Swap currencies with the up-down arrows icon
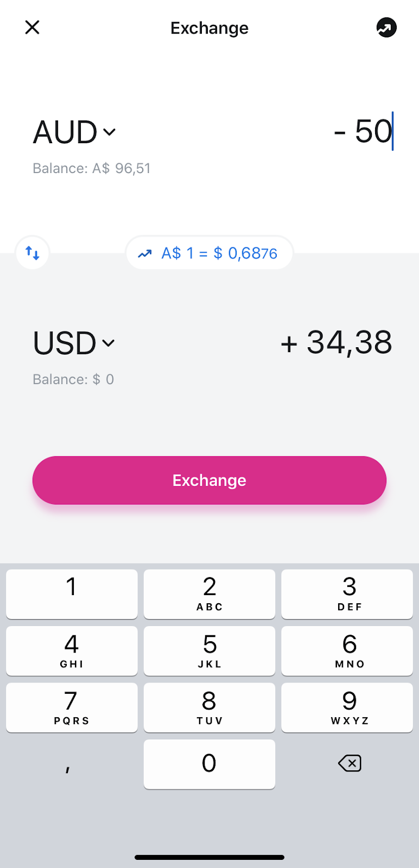The height and width of the screenshot is (868, 419). point(33,253)
